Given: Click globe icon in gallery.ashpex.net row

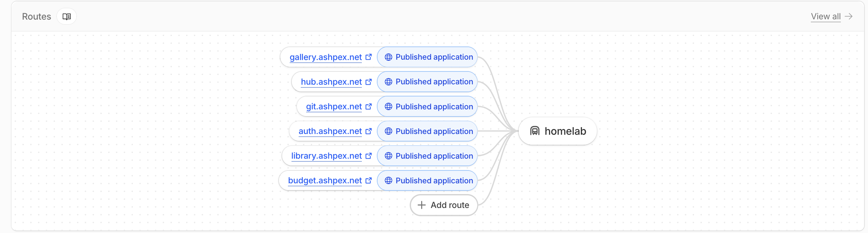Looking at the screenshot, I should 388,57.
